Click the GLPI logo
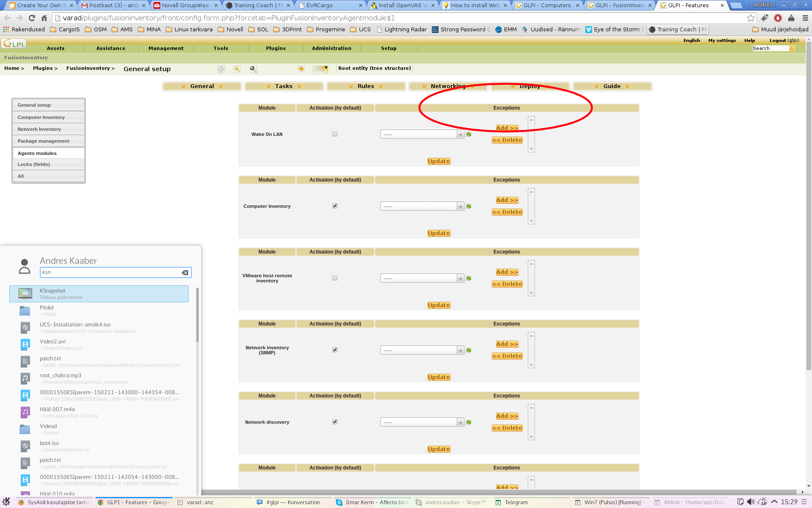Screen dimensions: 812x508 coord(14,44)
